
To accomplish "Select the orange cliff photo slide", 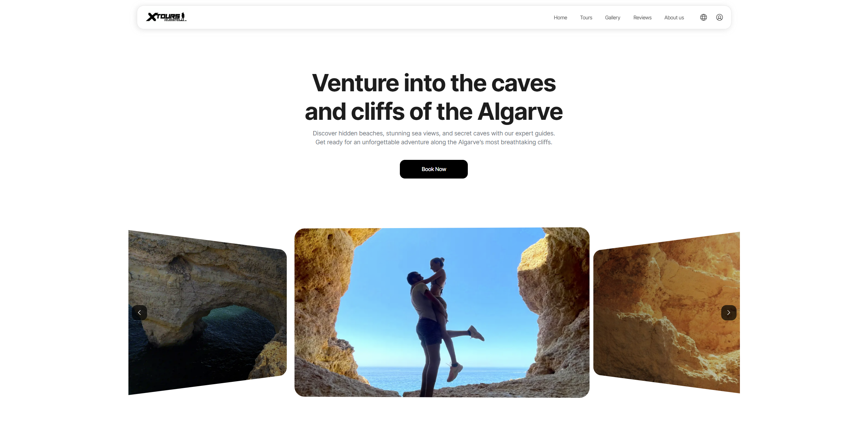I will (666, 312).
